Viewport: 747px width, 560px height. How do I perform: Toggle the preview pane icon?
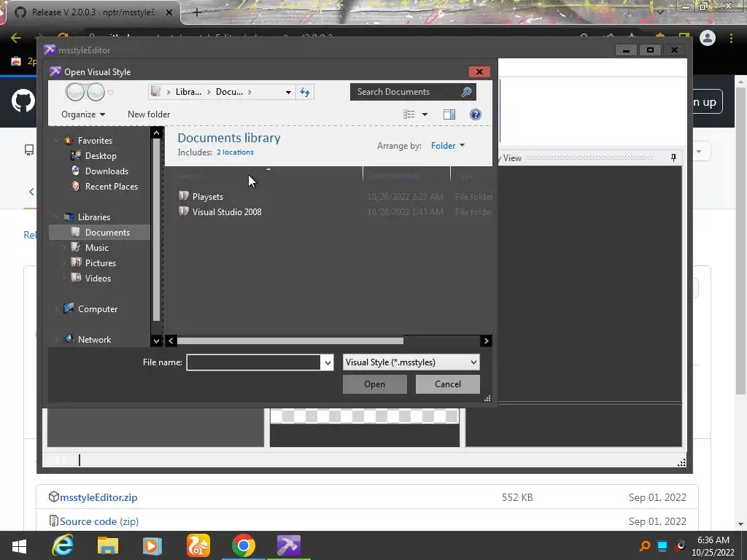[x=449, y=114]
